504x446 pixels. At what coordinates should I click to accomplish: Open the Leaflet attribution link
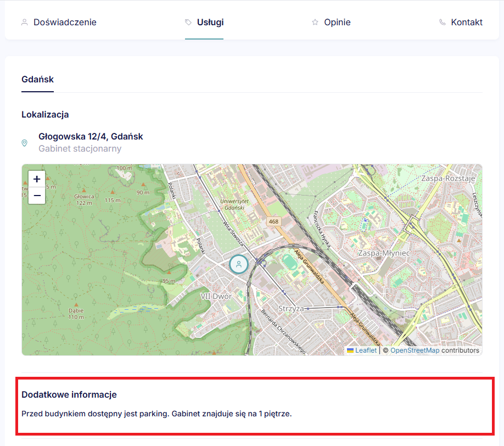[366, 350]
